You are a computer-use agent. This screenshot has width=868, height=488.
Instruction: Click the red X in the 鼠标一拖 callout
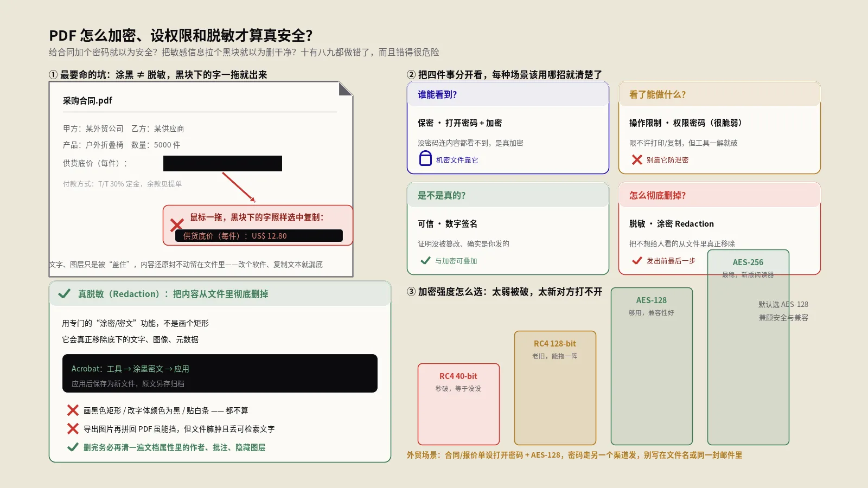pos(177,224)
